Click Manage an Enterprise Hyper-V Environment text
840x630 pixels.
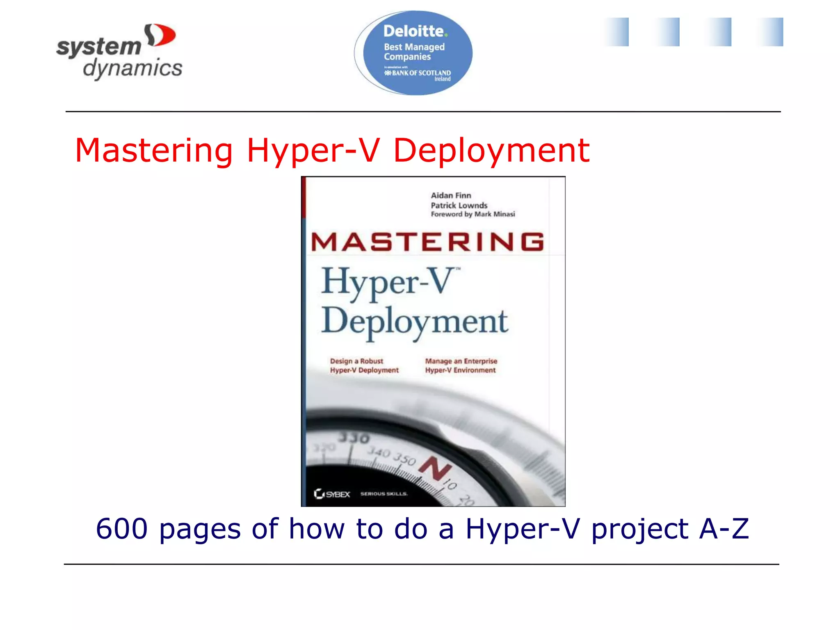pos(461,365)
